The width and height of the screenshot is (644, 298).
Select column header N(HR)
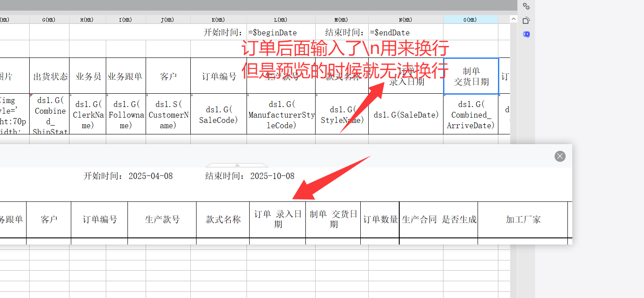point(406,19)
